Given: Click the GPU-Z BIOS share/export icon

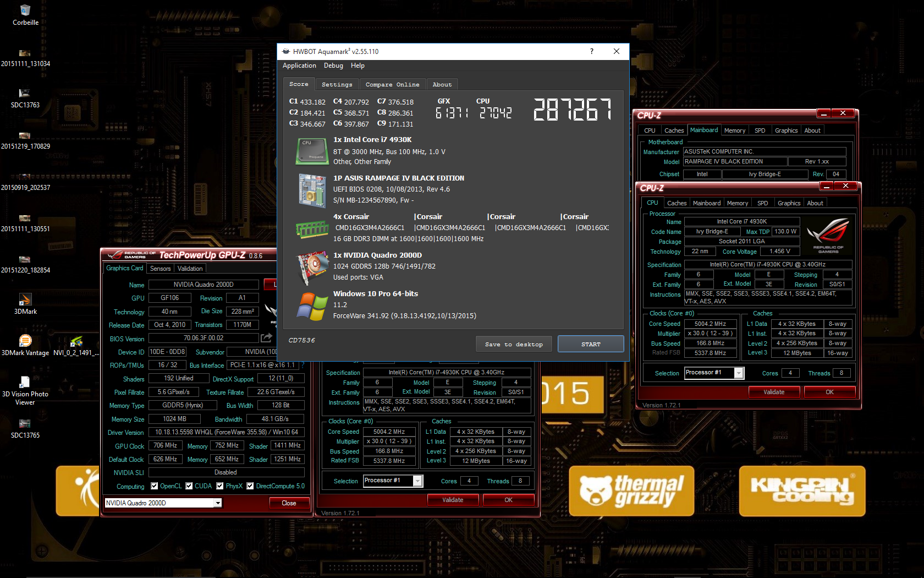Looking at the screenshot, I should (x=267, y=337).
